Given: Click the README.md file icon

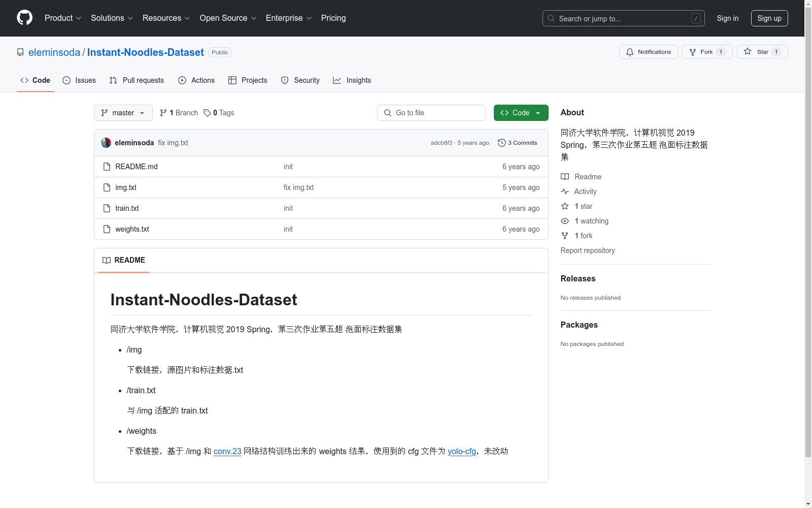Looking at the screenshot, I should tap(107, 167).
